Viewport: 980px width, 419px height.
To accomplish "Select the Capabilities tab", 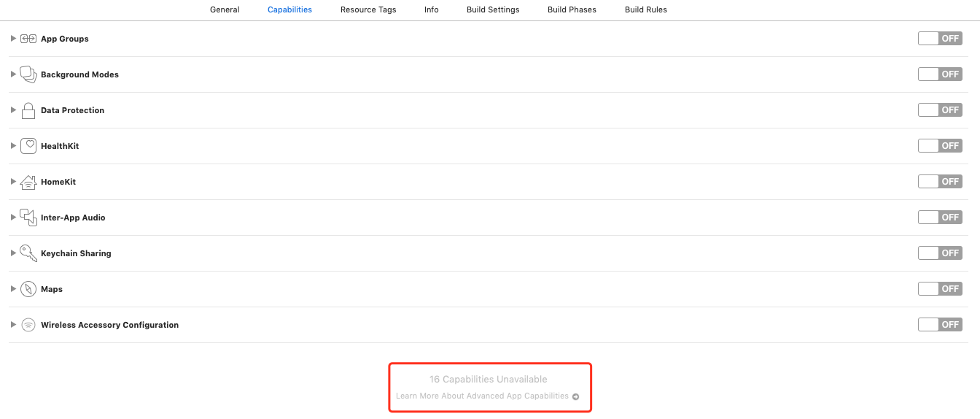I will coord(289,10).
